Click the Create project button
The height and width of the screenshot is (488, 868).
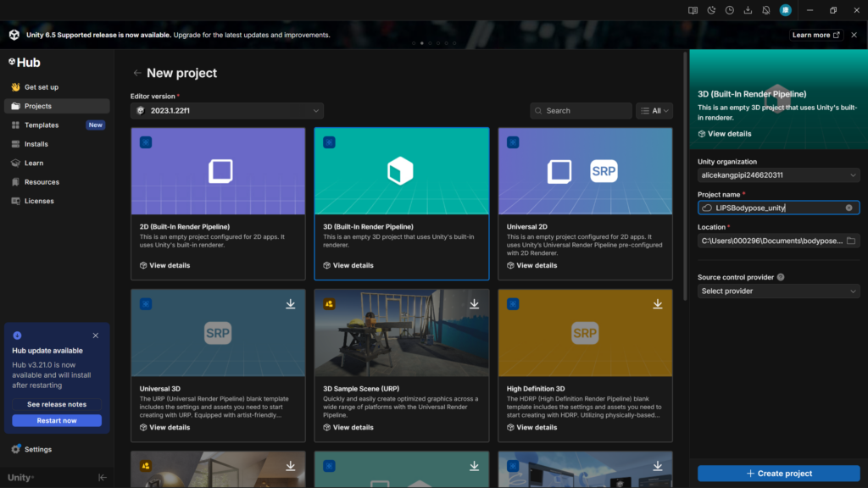click(778, 474)
